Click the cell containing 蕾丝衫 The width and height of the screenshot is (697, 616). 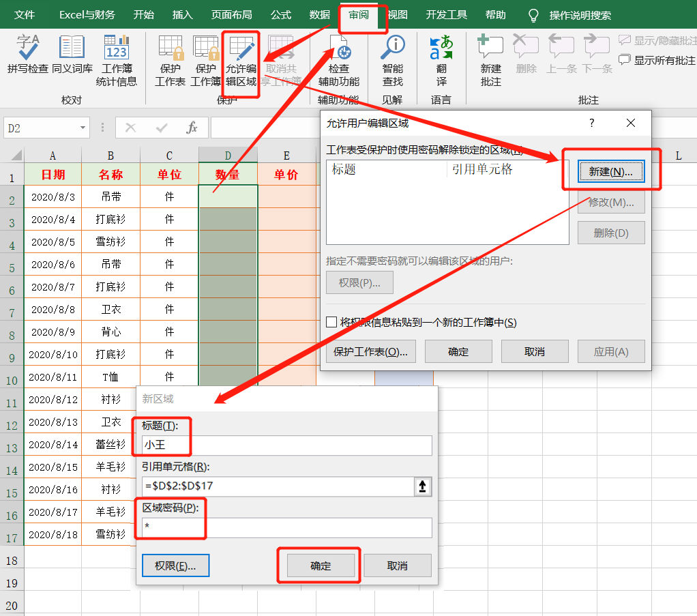[x=110, y=444]
